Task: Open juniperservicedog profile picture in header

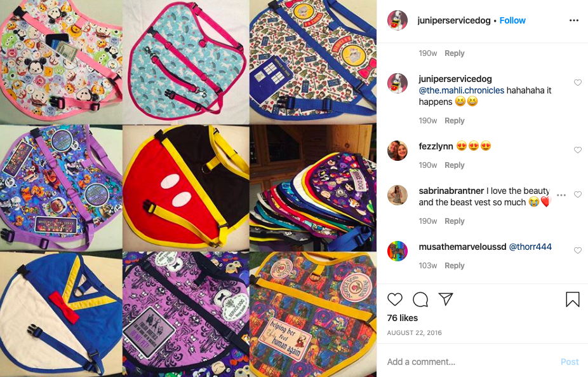Action: click(397, 20)
